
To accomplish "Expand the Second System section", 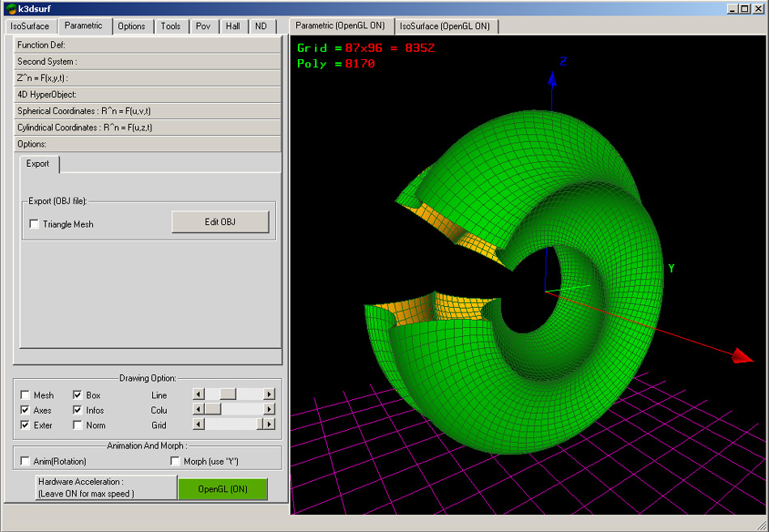I will pyautogui.click(x=147, y=62).
